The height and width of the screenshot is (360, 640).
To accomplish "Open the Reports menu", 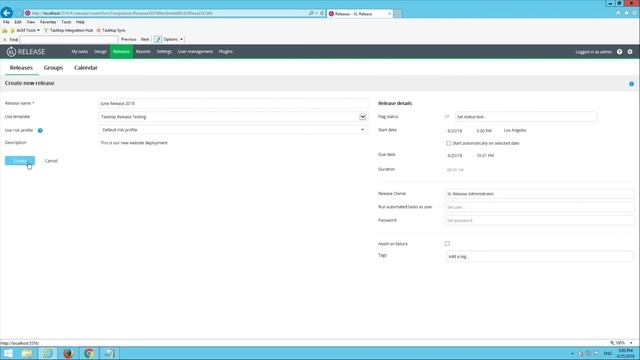I will 143,52.
